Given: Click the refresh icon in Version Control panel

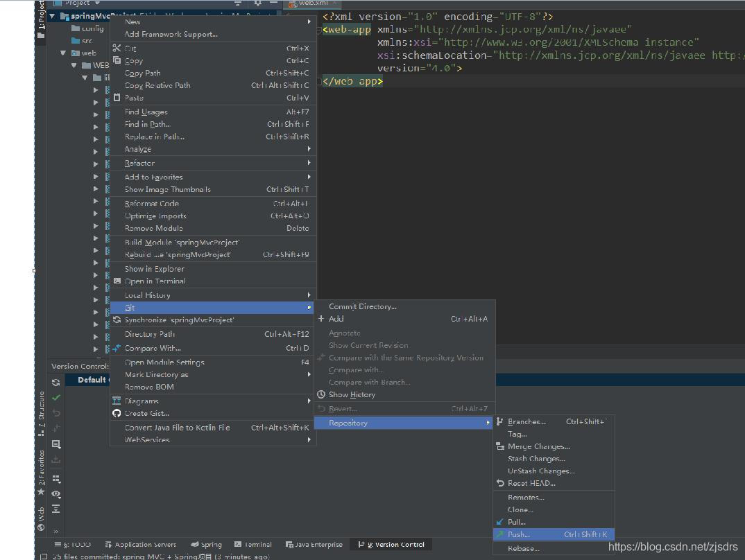Looking at the screenshot, I should tap(56, 382).
